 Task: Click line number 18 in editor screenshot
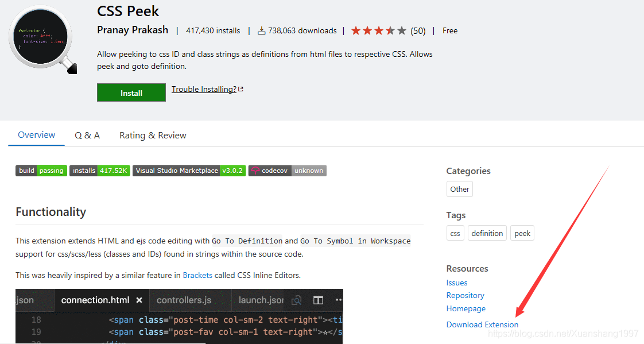pyautogui.click(x=36, y=320)
